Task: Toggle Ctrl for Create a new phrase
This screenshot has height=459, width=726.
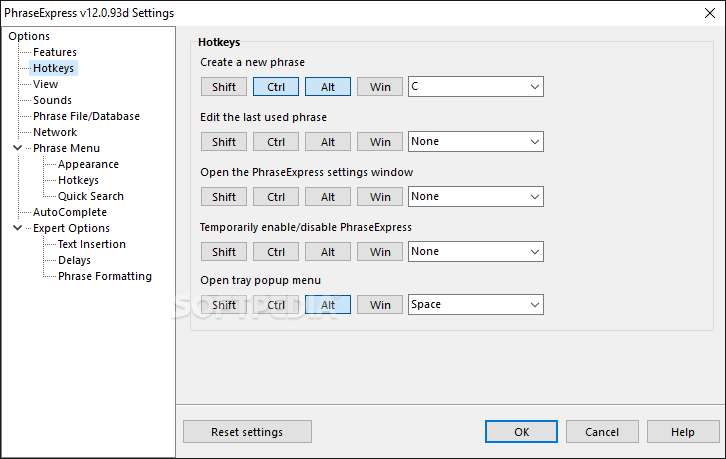Action: [276, 87]
